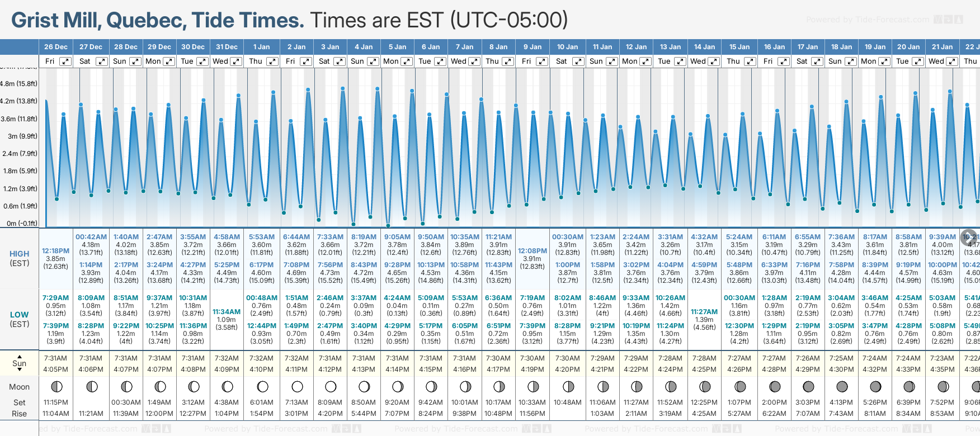Click the sunrise up arrow above Sun
Image resolution: width=980 pixels, height=436 pixels.
point(20,356)
